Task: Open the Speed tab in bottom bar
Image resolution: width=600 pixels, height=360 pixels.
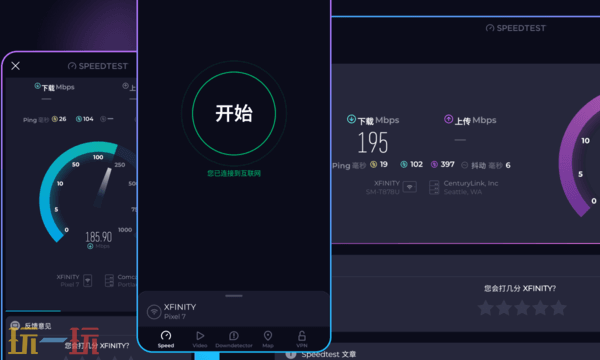Action: point(166,339)
